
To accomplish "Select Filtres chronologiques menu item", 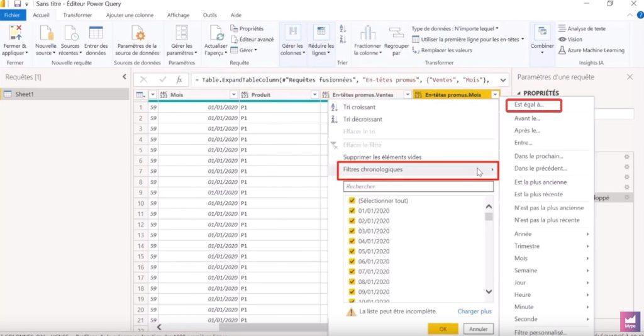I will click(x=418, y=170).
